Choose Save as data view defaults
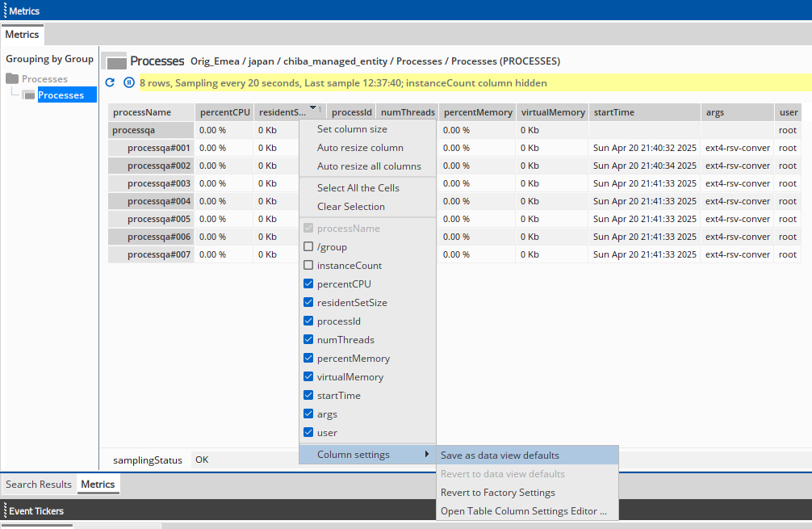 [x=500, y=456]
